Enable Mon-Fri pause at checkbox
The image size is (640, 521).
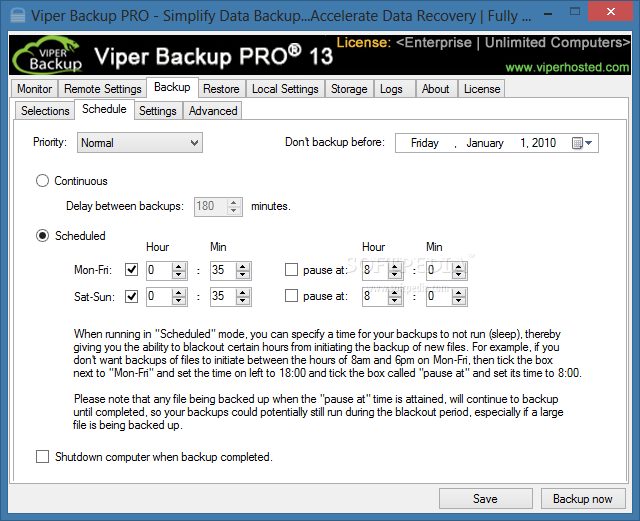coord(291,269)
